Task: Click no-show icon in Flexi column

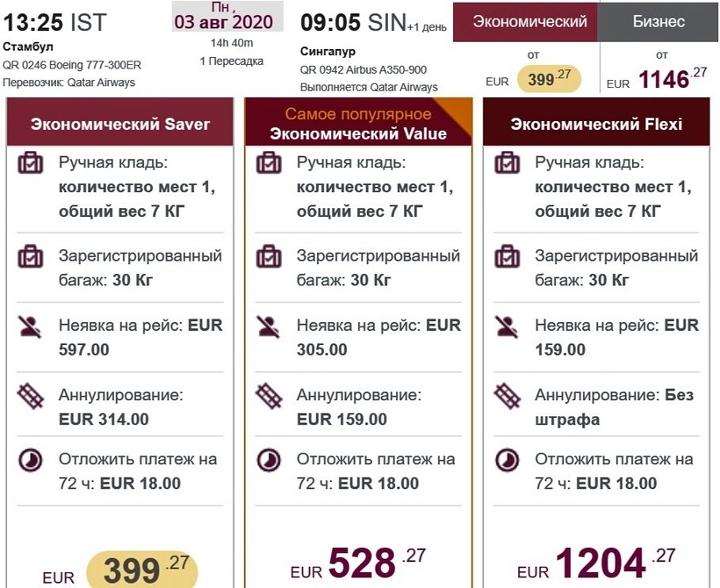Action: [x=508, y=326]
